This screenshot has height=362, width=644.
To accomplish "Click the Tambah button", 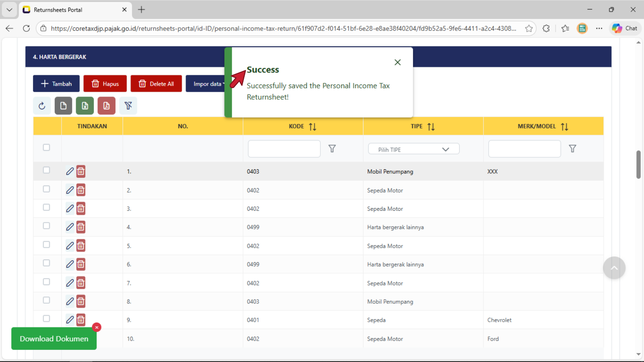I will (x=56, y=84).
